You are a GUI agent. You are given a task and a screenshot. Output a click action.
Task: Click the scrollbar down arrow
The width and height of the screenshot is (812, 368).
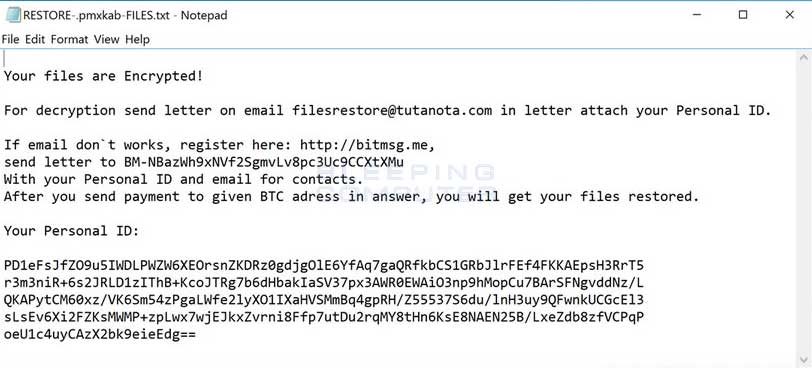804,360
